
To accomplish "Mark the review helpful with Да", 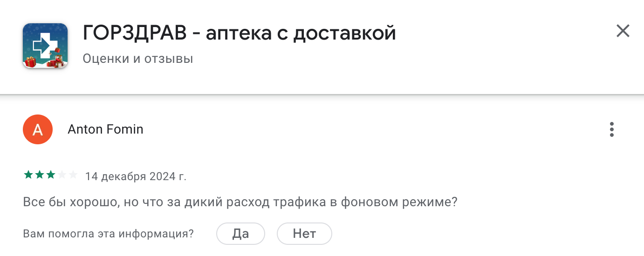I will [240, 234].
